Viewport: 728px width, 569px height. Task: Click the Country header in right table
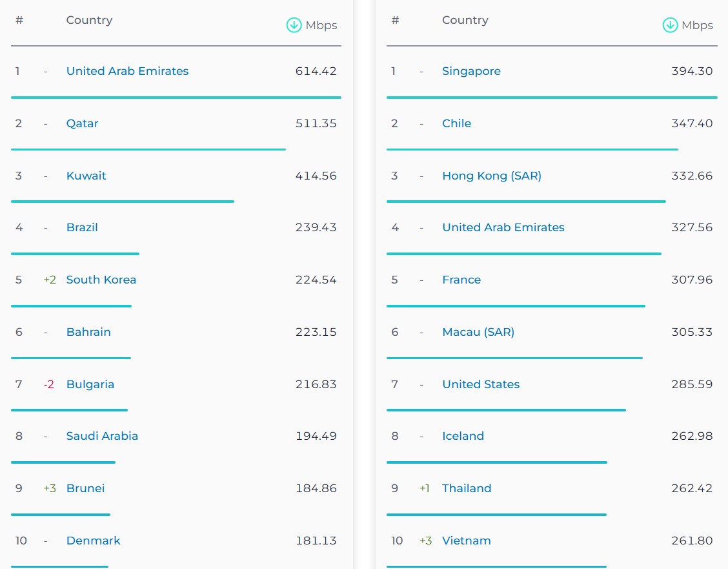tap(465, 20)
